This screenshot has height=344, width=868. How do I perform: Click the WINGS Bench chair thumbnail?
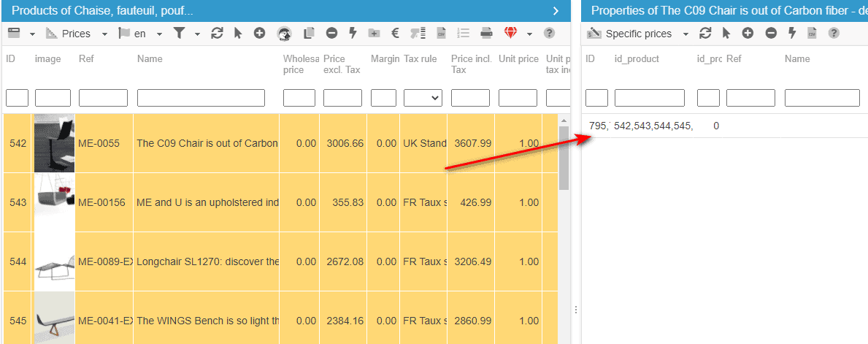[x=54, y=320]
